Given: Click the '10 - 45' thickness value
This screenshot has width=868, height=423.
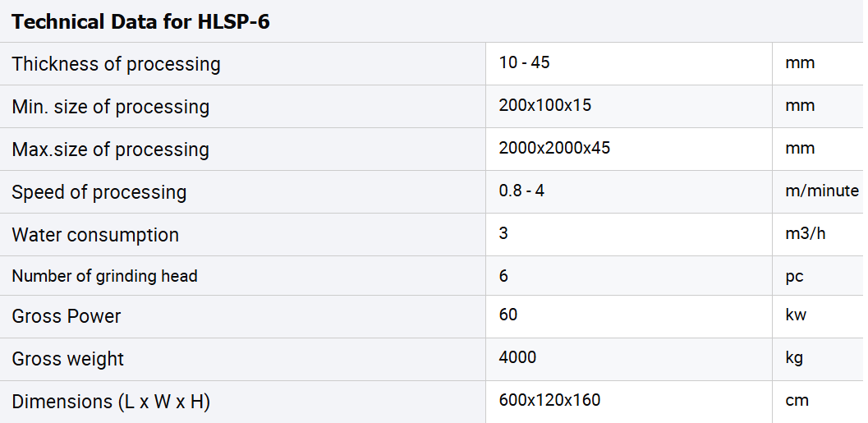Looking at the screenshot, I should pyautogui.click(x=524, y=62).
